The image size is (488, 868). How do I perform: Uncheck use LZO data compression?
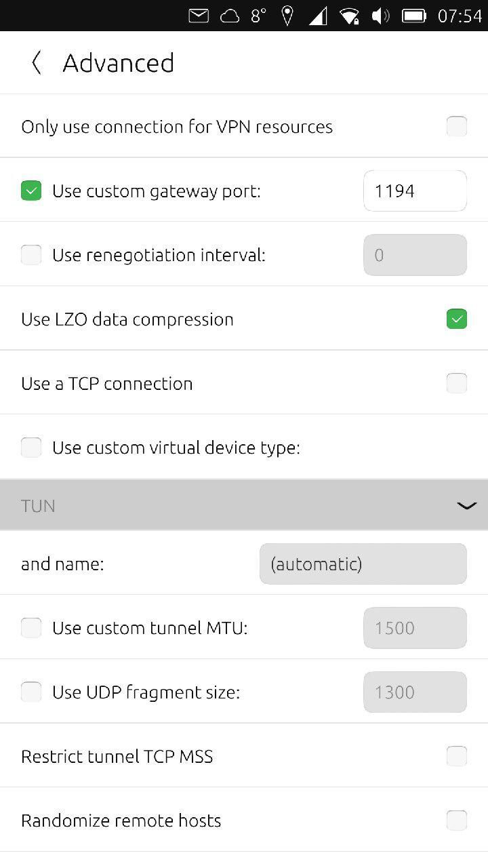[x=456, y=319]
